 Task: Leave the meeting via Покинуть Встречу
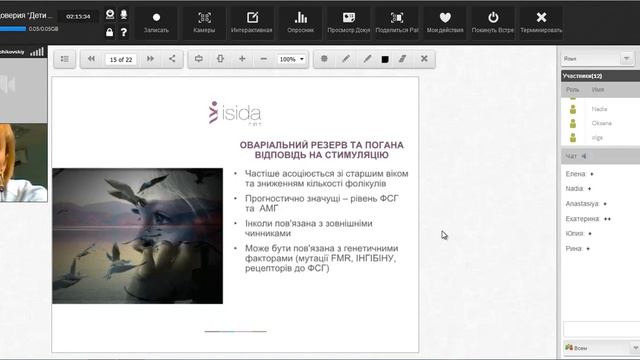point(493,23)
